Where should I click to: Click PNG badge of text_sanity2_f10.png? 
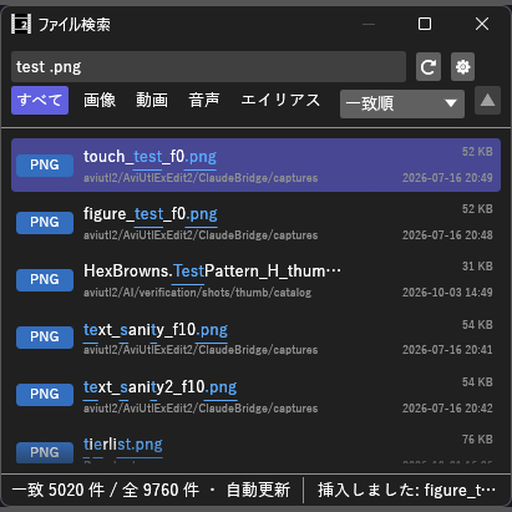(x=45, y=394)
